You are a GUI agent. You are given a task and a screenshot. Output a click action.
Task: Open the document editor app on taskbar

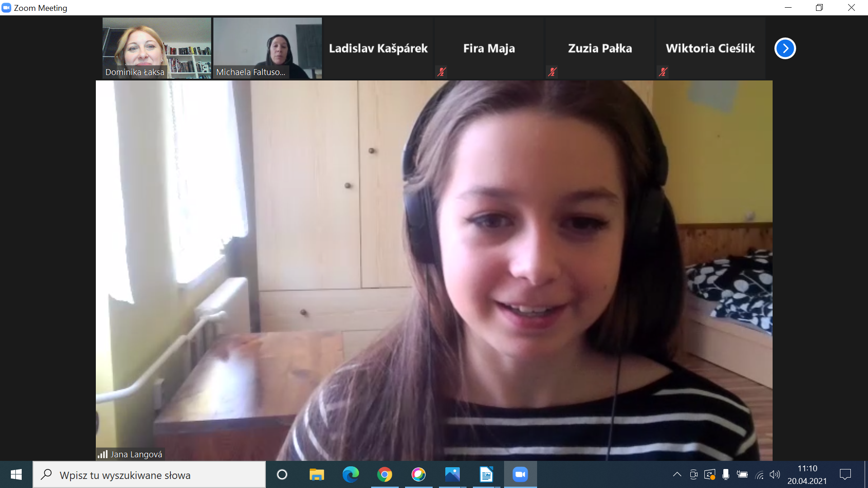[486, 474]
